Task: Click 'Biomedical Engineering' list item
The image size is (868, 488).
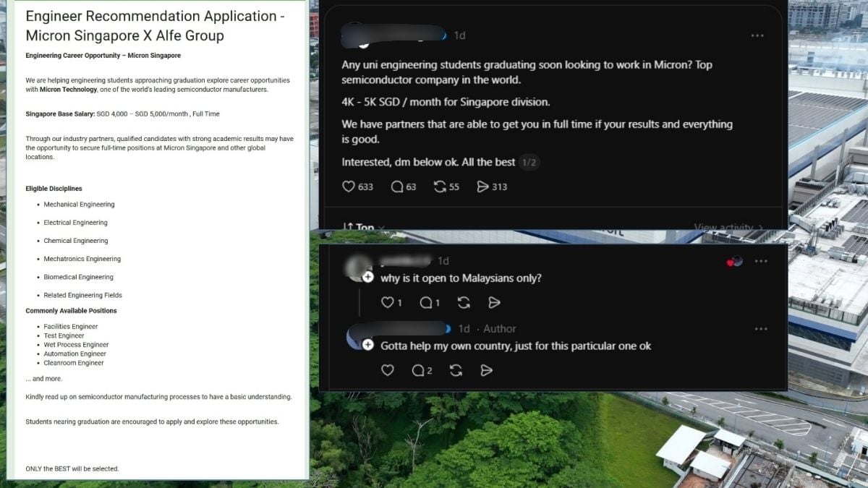Action: [x=78, y=277]
